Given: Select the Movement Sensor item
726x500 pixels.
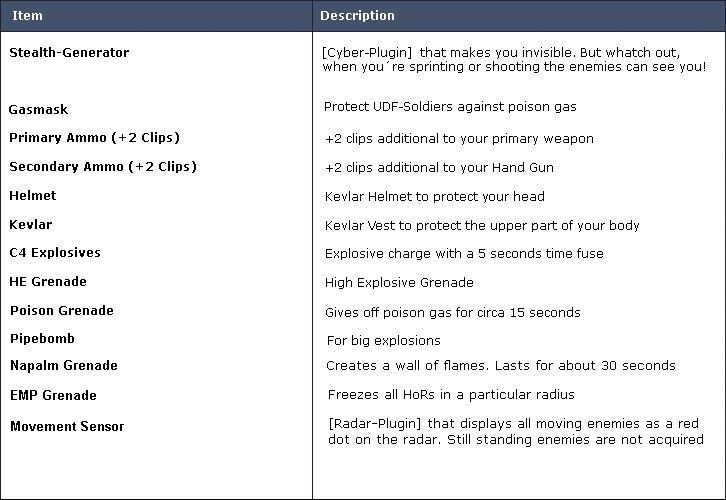Looking at the screenshot, I should pyautogui.click(x=67, y=426).
